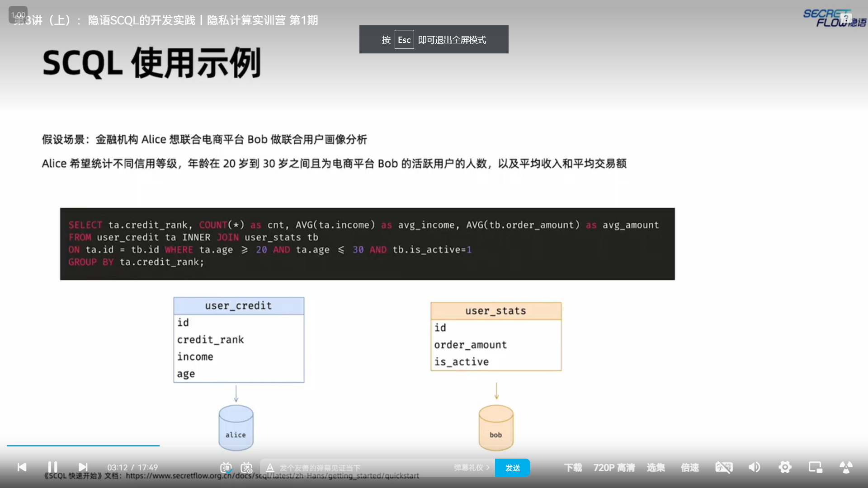
Task: Click the help question mark icon
Action: 845,19
